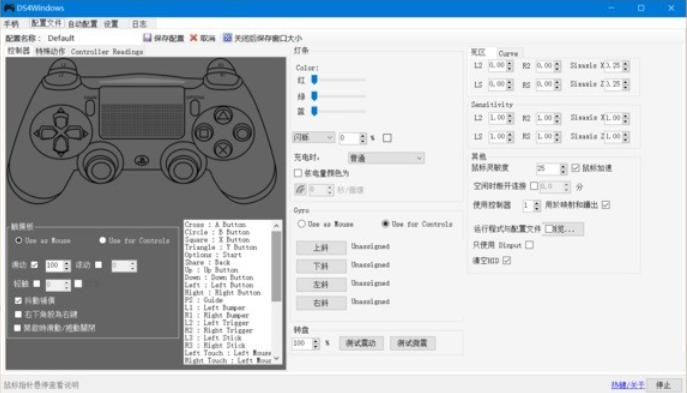Toggle the 依电量颜色为 battery color checkbox
Viewport: 687px width, 393px height.
pyautogui.click(x=298, y=173)
